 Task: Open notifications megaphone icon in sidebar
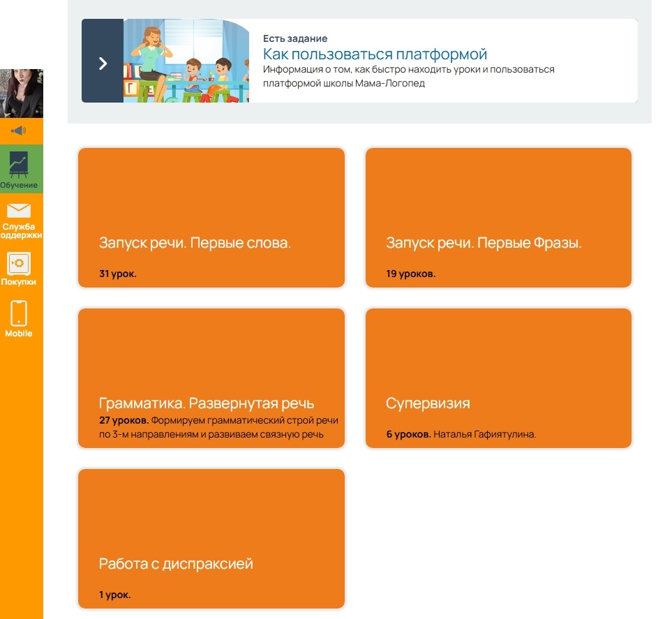[18, 130]
